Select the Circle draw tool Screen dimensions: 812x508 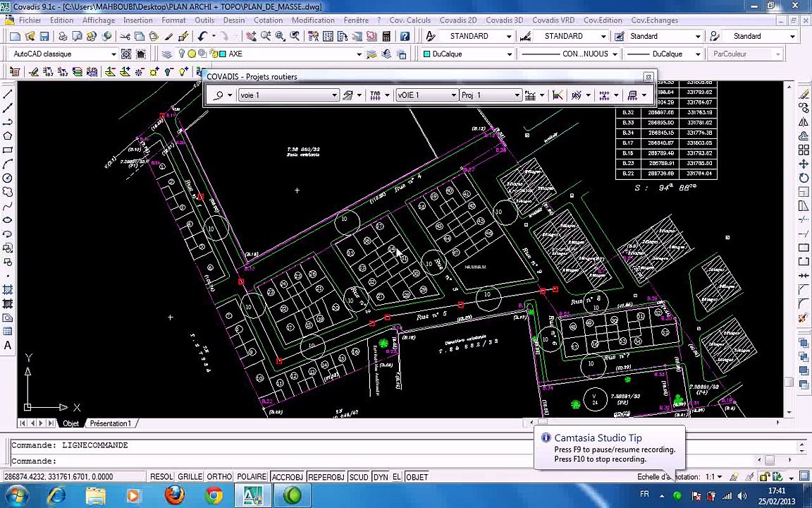pos(7,179)
